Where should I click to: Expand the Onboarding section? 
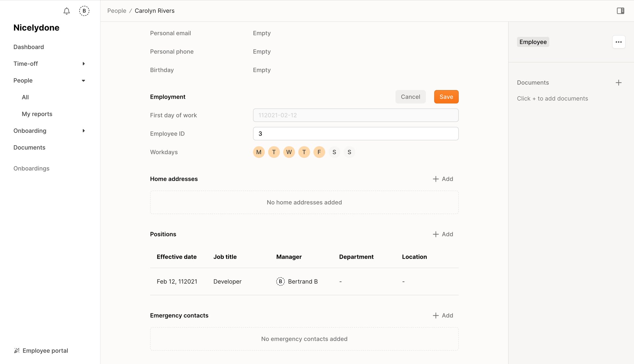[x=83, y=131]
